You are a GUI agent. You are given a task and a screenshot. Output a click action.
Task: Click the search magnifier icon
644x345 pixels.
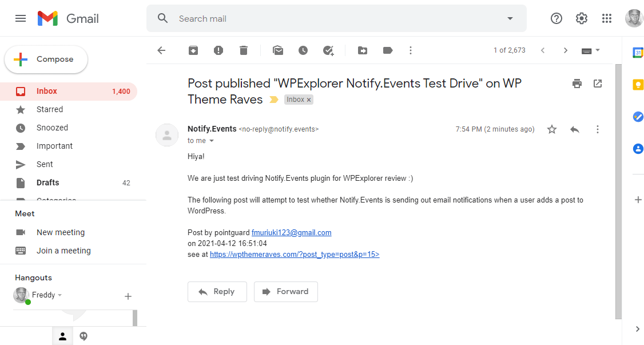[162, 18]
